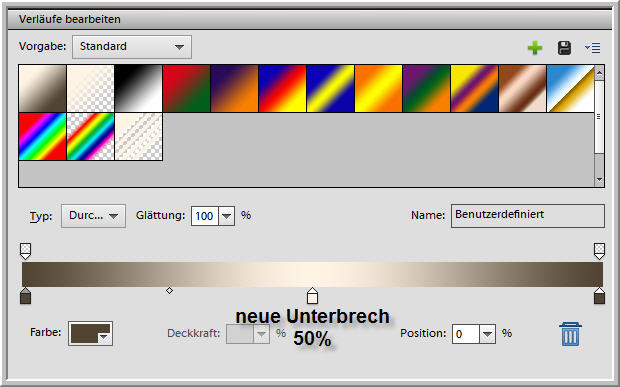Choose the black to white gradient preset
The height and width of the screenshot is (387, 620).
[138, 89]
